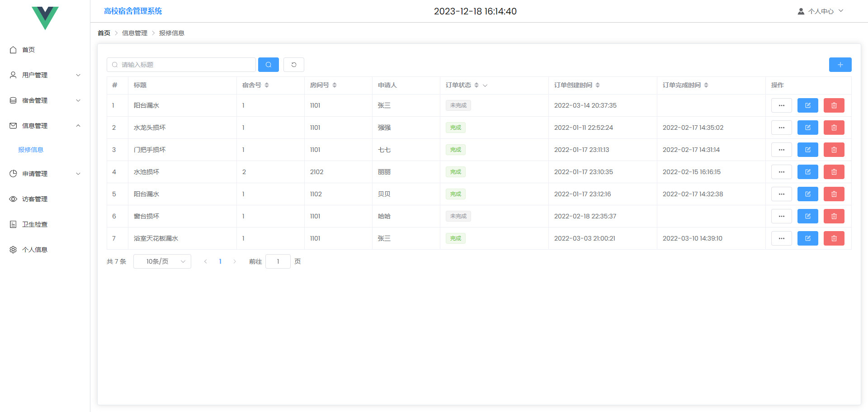Viewport: 868px width, 412px height.
Task: Delete the 阳台漏水 row by 张三
Action: coord(834,105)
